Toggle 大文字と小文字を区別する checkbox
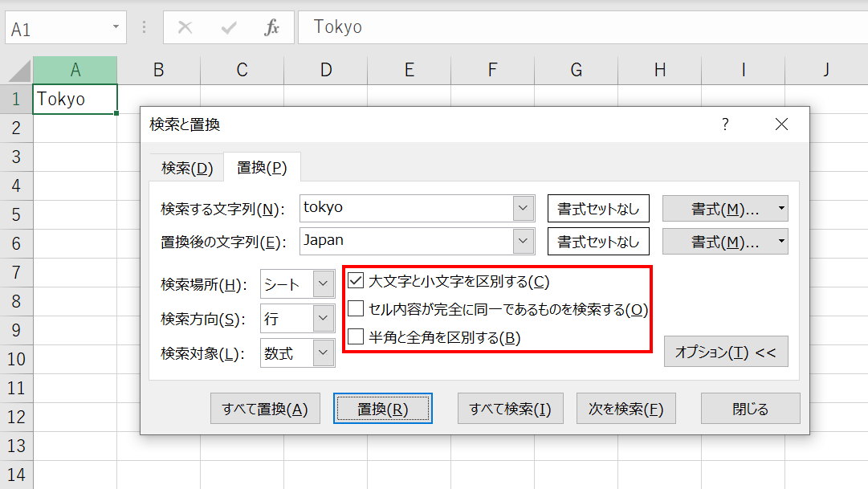 pos(356,282)
